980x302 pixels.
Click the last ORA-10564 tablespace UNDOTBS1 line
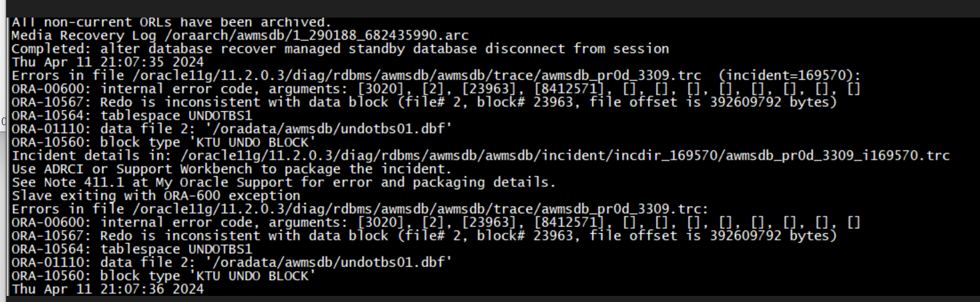click(131, 249)
